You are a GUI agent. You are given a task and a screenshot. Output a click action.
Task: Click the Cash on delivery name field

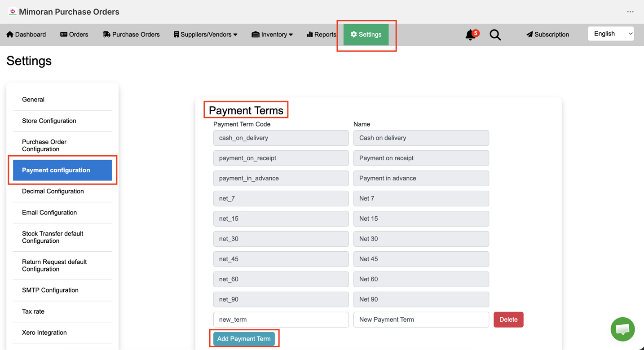point(421,138)
